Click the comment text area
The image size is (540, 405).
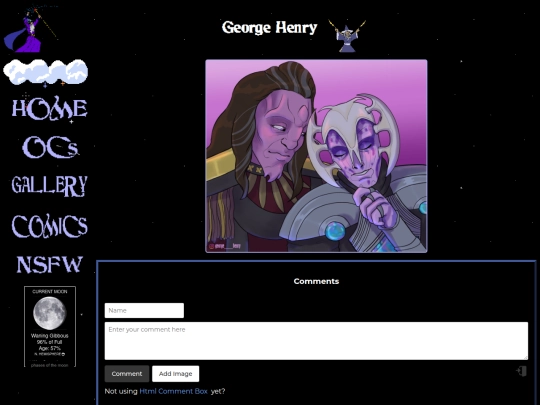coord(316,341)
